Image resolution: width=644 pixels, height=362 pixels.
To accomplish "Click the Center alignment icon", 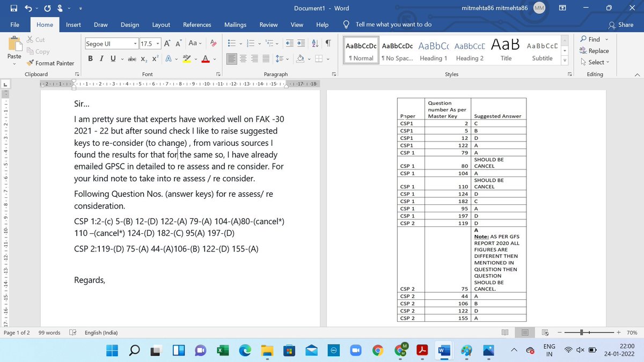I will pos(243,59).
